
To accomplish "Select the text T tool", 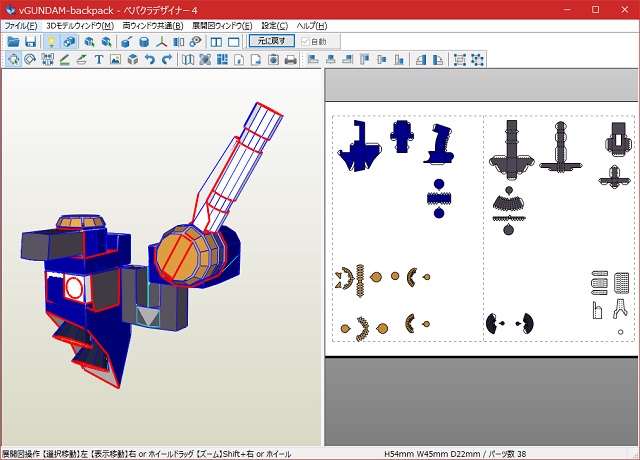I will coord(99,60).
